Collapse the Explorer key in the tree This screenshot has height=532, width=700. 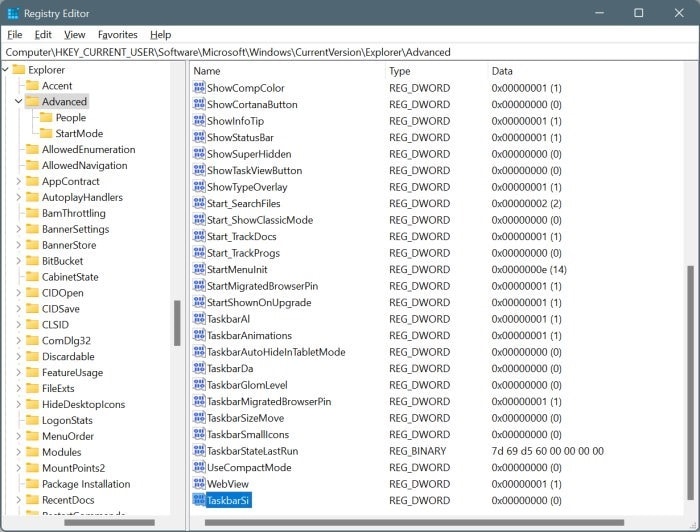click(5, 70)
